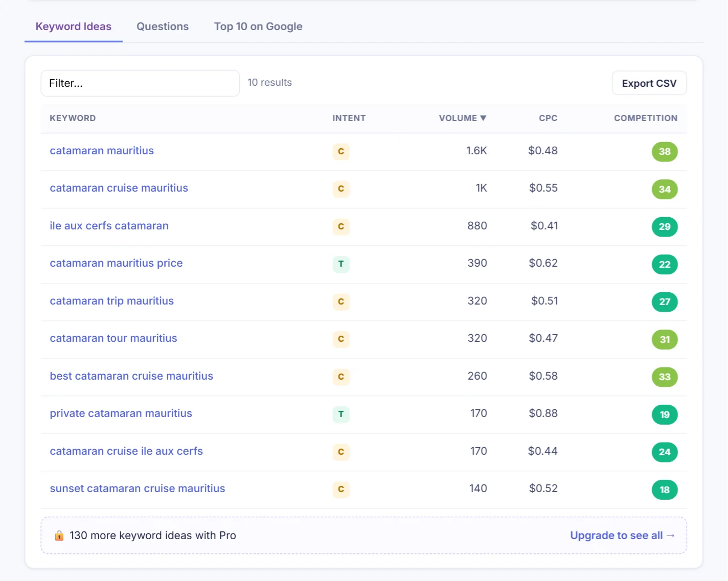The image size is (728, 581).
Task: Click intent badge C for catamaran cruise mauritius
Action: coord(341,189)
